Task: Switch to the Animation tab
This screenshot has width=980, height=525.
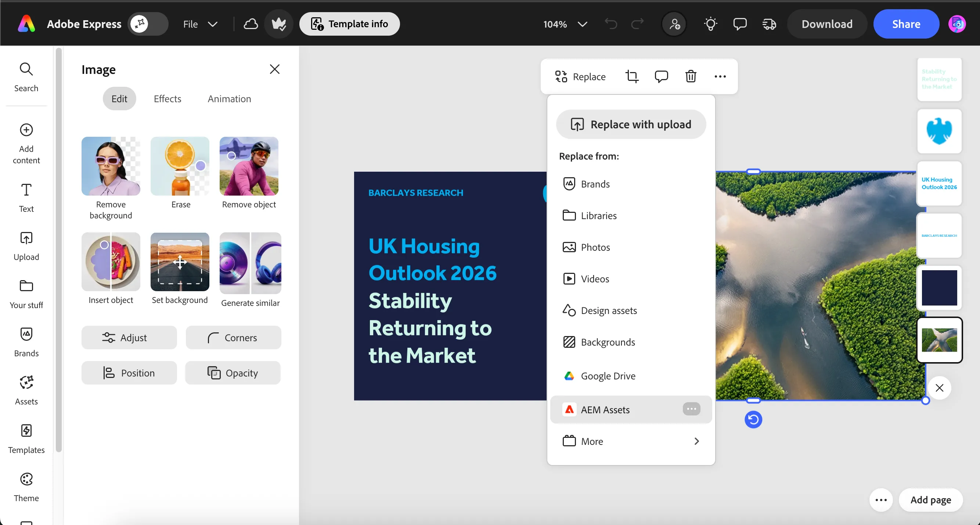Action: [x=230, y=99]
